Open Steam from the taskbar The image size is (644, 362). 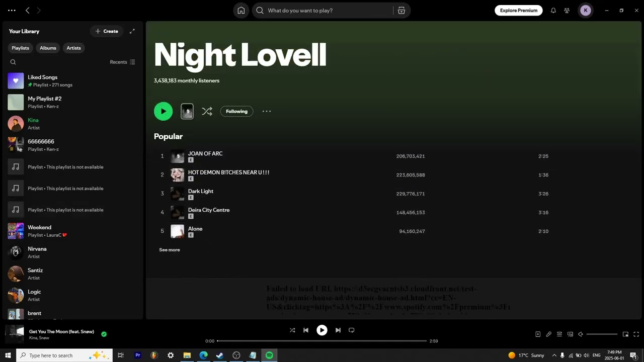coord(220,355)
